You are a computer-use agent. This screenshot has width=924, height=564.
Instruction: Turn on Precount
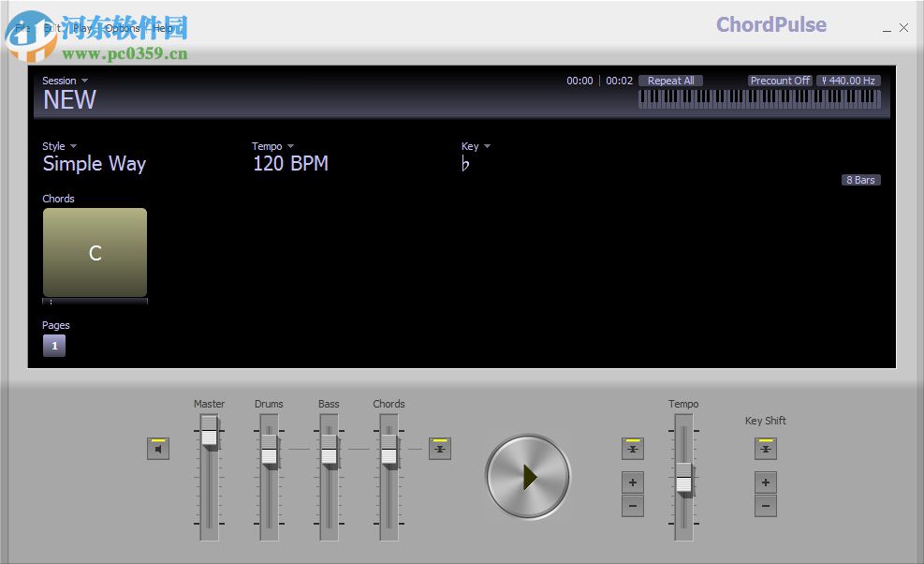coord(780,81)
